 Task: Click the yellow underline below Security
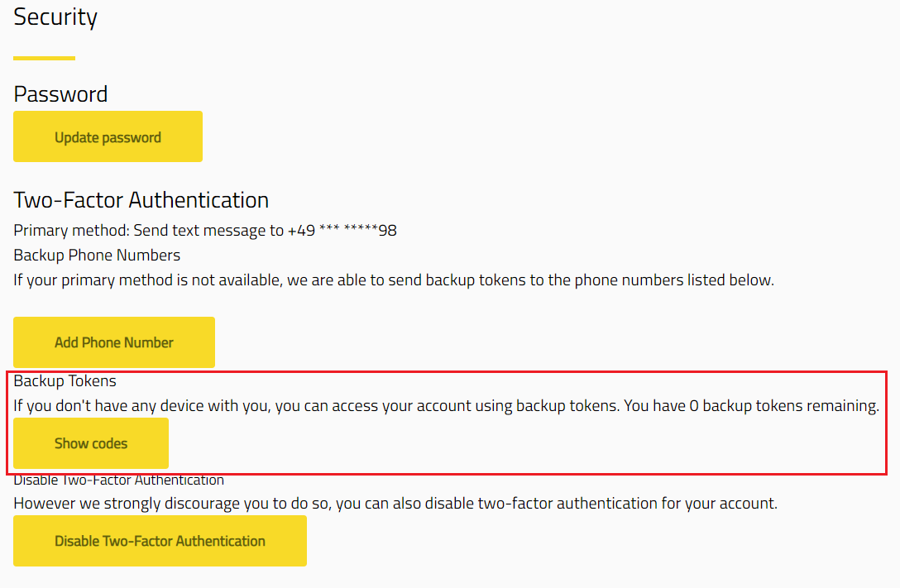44,58
